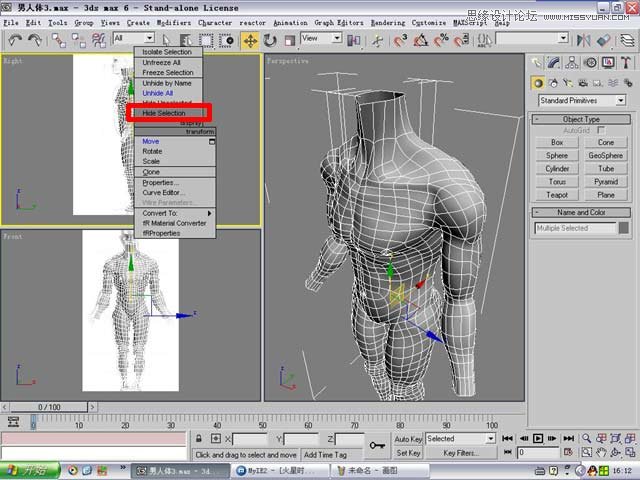
Task: Toggle Angle Snap
Action: [x=420, y=40]
